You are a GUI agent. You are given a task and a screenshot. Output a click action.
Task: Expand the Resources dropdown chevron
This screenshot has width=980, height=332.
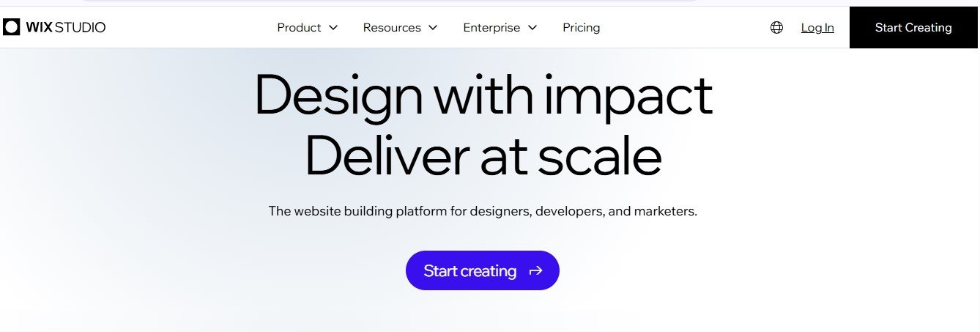(x=433, y=28)
